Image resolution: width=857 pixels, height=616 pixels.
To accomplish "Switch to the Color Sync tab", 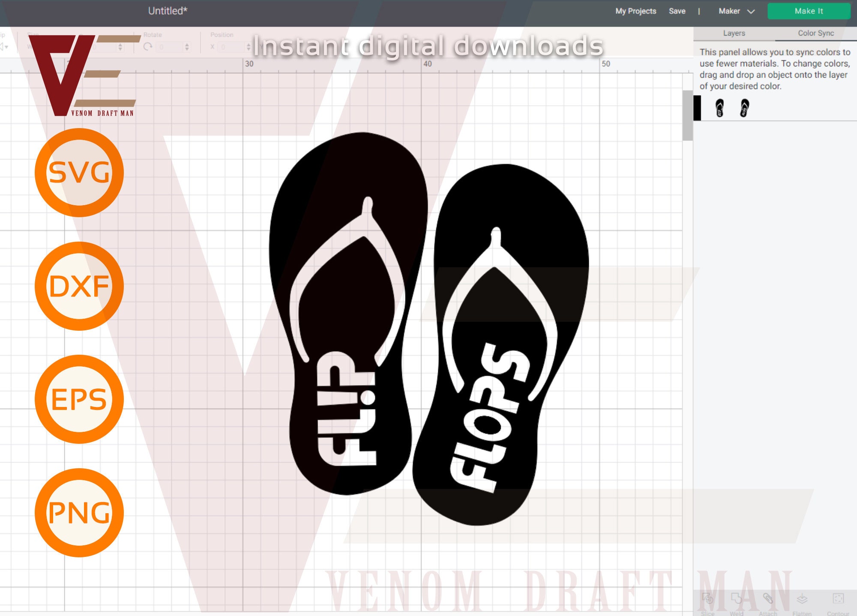I will [814, 33].
